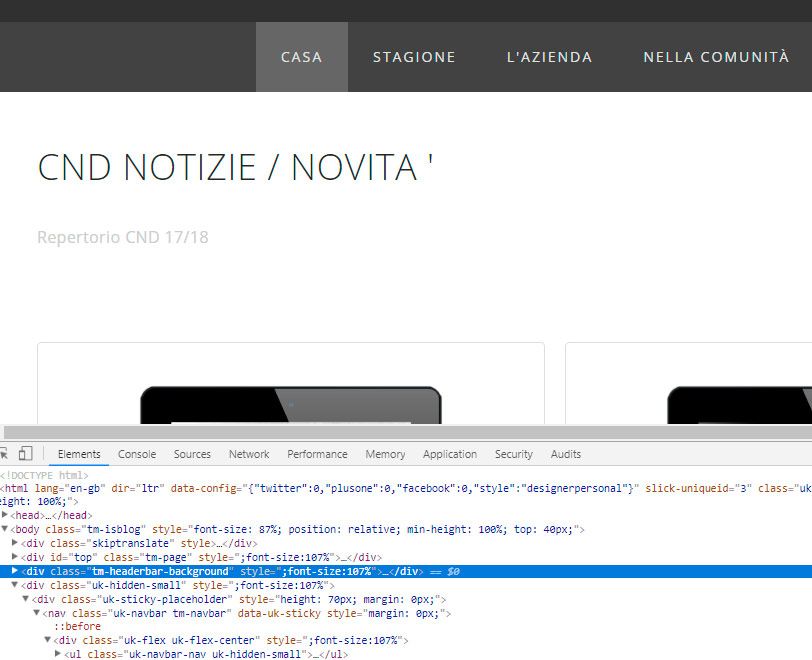Switch to the Security tab

click(514, 454)
